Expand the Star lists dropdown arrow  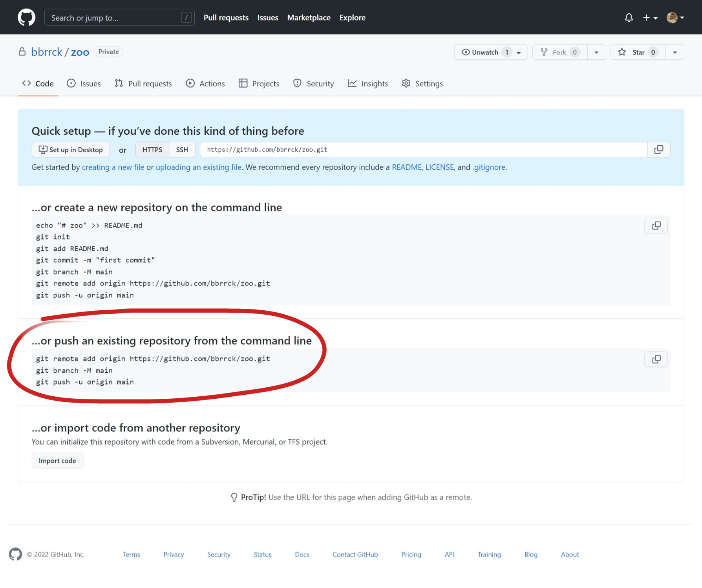(x=675, y=52)
